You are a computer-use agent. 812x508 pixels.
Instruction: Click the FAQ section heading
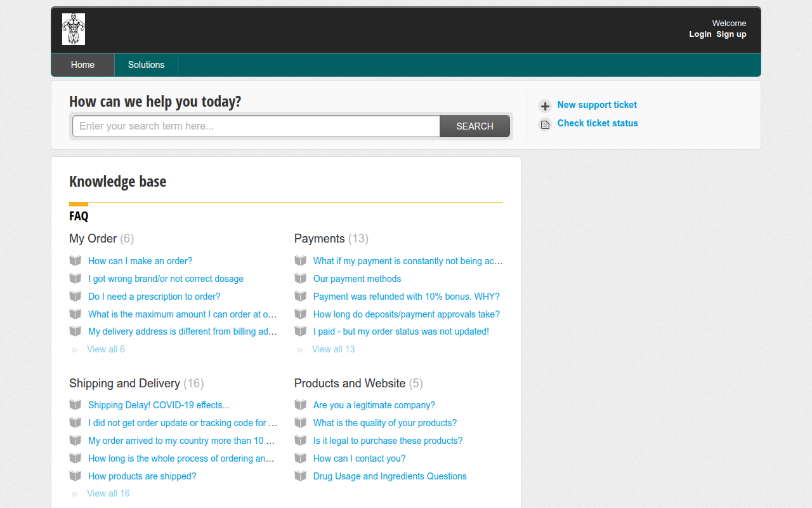[79, 217]
